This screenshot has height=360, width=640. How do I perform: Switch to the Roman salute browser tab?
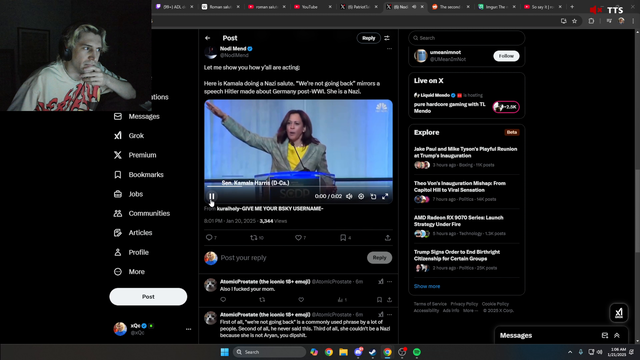220,7
